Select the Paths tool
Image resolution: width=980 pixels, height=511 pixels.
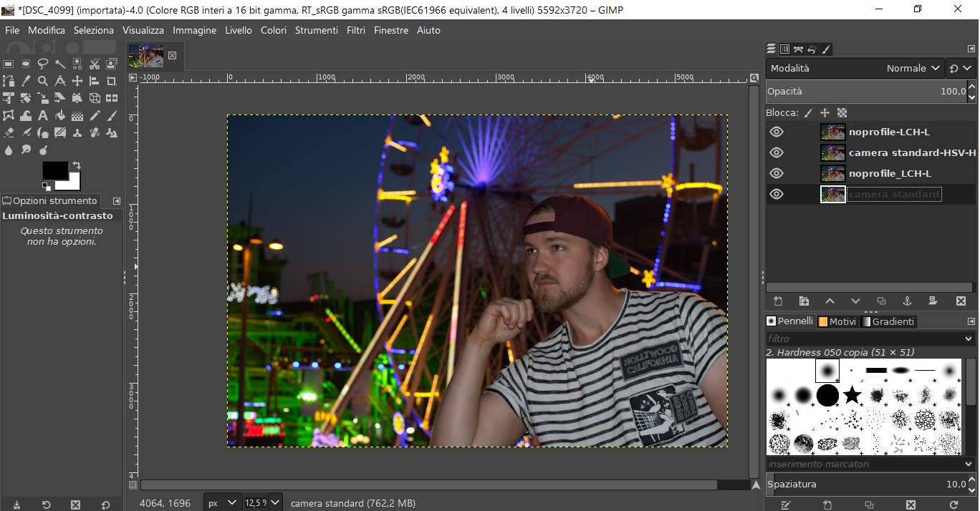(9, 81)
